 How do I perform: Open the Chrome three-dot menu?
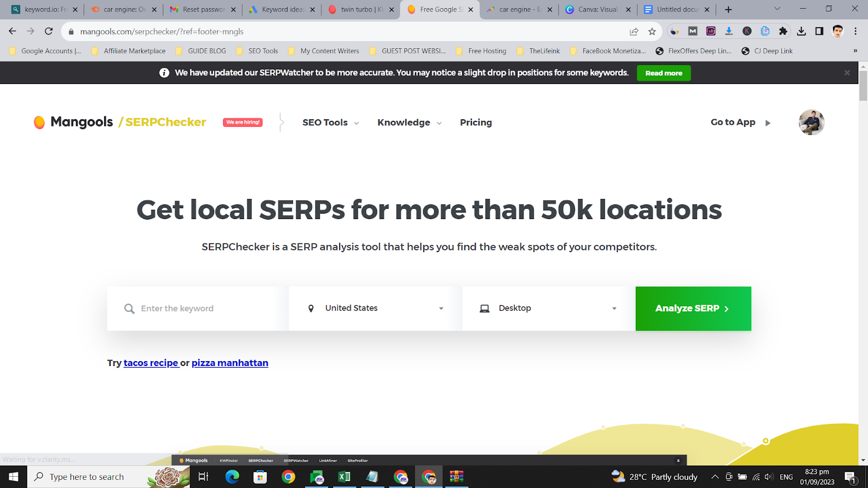coord(856,31)
